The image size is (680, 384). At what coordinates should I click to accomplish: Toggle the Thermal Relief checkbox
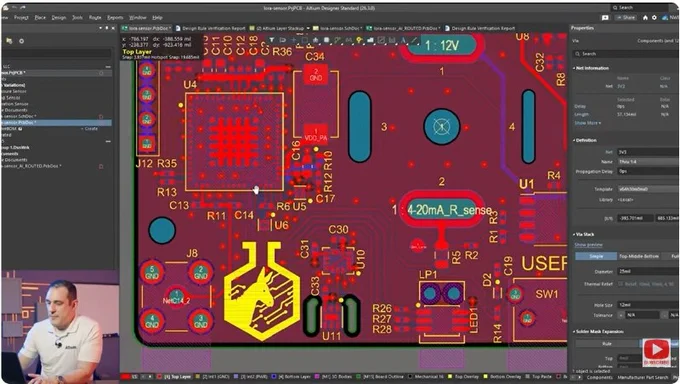point(621,284)
